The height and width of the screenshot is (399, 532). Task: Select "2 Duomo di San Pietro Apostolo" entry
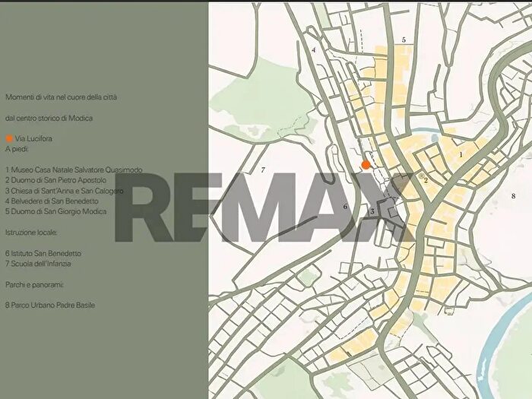(x=56, y=180)
